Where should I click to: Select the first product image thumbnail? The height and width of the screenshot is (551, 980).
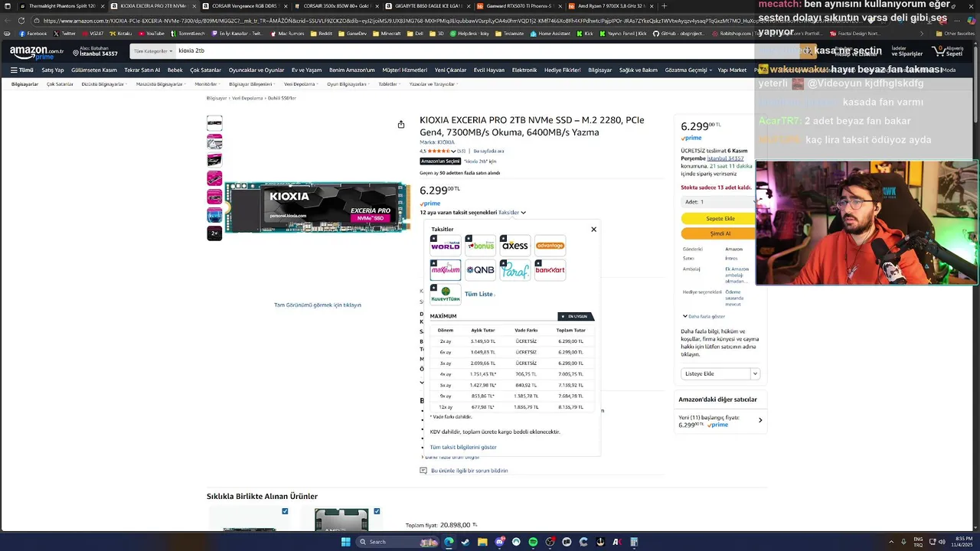tap(214, 123)
